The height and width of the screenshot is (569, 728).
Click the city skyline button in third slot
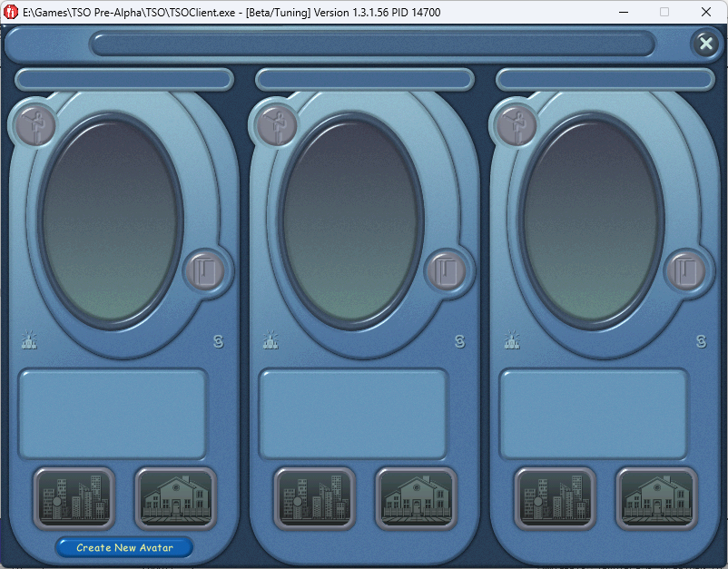[x=556, y=499]
